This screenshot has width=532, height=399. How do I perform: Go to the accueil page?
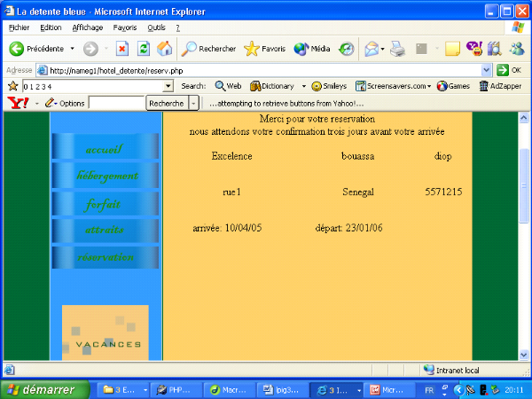106,146
